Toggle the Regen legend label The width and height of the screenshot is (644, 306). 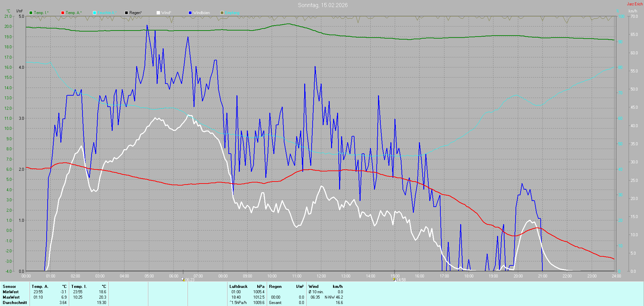tap(136, 13)
